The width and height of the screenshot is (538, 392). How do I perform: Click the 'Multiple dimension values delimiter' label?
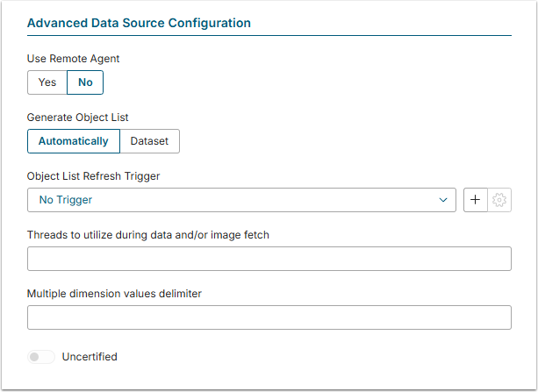pos(114,294)
